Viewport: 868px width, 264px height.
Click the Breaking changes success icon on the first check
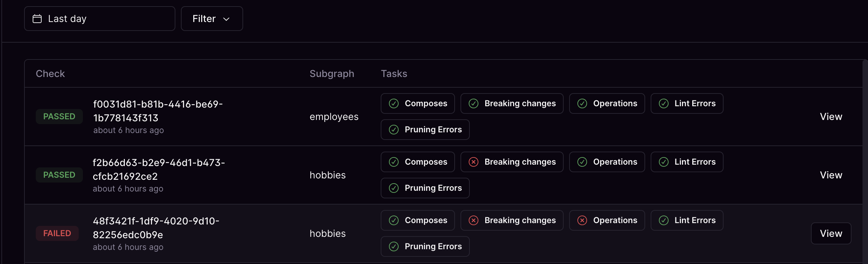pos(474,103)
